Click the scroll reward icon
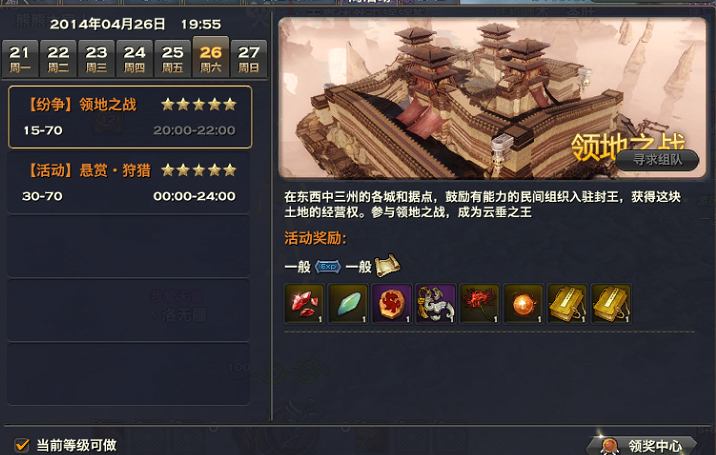Image resolution: width=716 pixels, height=455 pixels. (387, 265)
